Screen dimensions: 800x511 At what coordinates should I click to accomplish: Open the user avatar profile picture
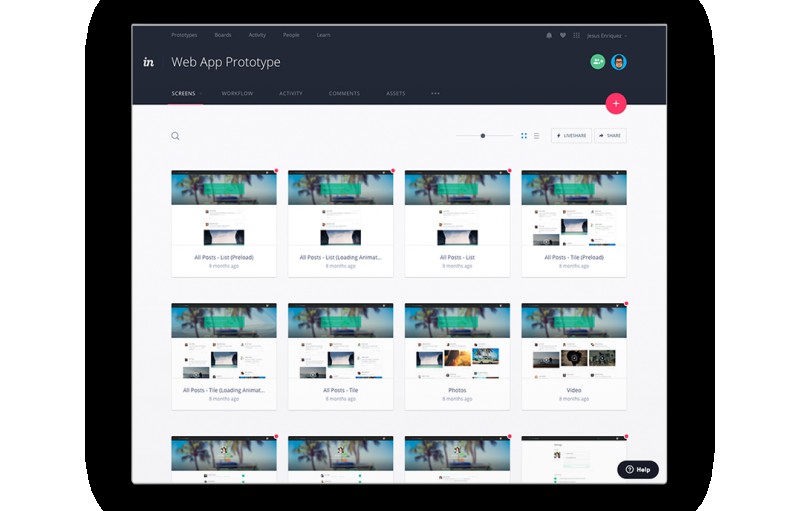click(619, 62)
